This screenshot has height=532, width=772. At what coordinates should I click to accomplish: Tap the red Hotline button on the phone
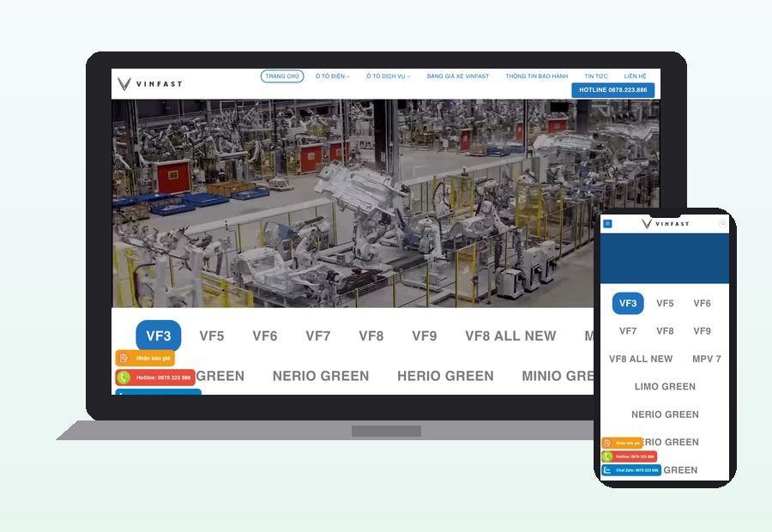(x=630, y=456)
